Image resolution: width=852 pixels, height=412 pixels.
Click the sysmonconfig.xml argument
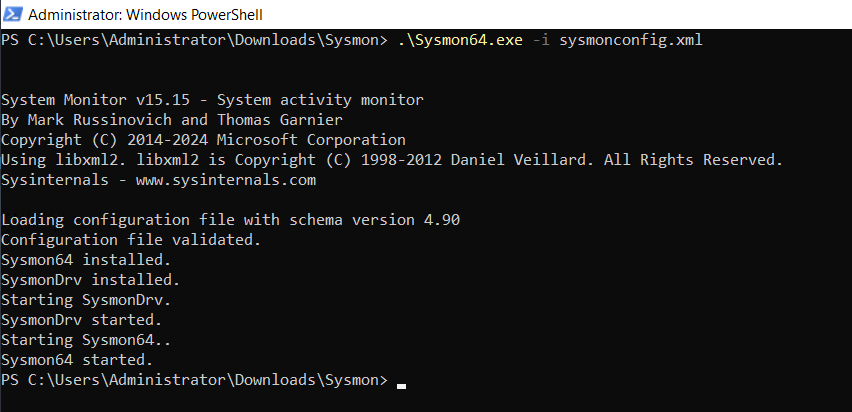(631, 40)
